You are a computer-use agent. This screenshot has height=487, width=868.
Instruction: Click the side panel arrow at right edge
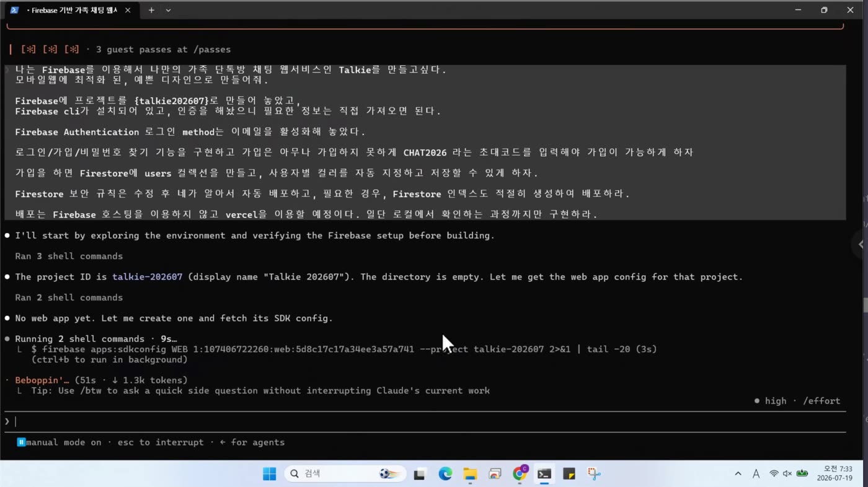coord(861,244)
